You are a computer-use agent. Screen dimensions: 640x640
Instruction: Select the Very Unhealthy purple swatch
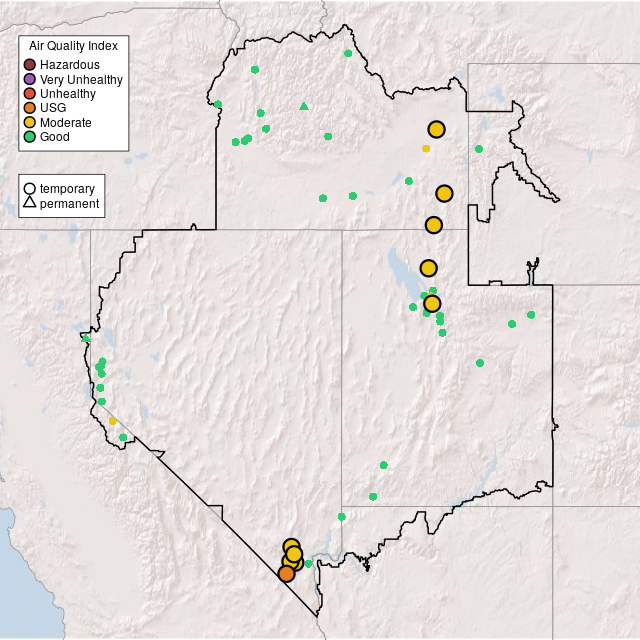click(x=30, y=79)
